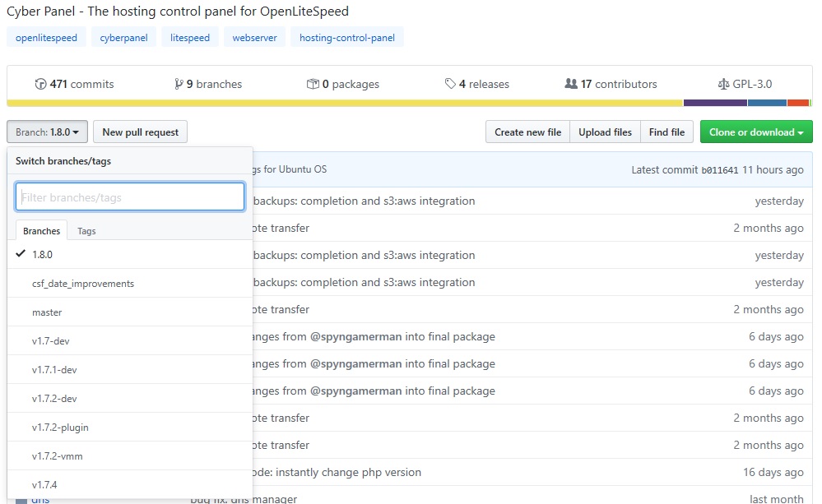Click the checkmark beside branch 1.8.0
This screenshot has height=504, width=822.
(x=21, y=254)
